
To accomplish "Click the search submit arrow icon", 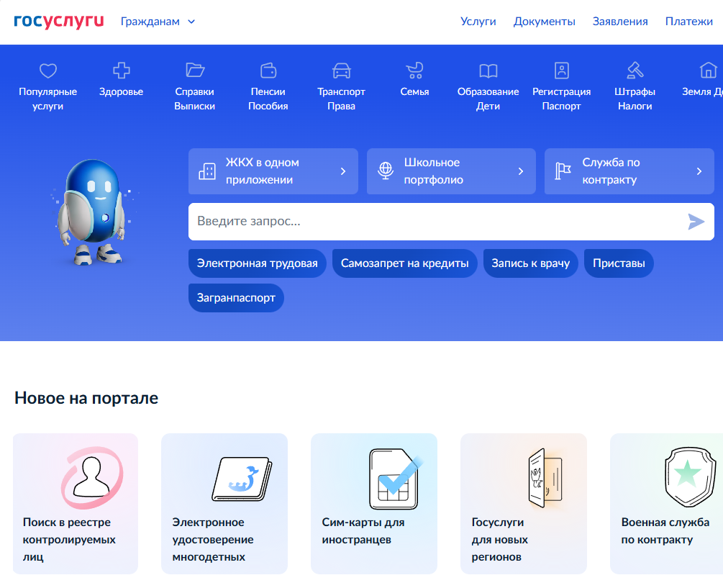I will click(x=695, y=222).
